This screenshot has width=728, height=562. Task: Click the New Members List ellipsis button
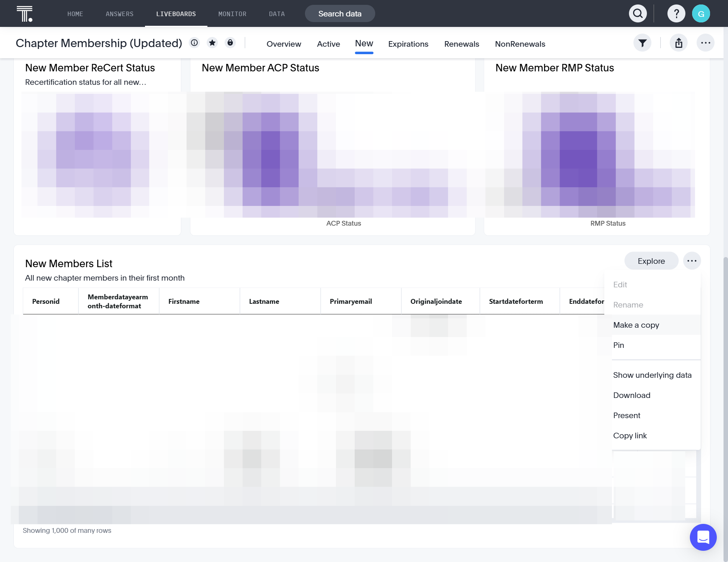(x=692, y=261)
